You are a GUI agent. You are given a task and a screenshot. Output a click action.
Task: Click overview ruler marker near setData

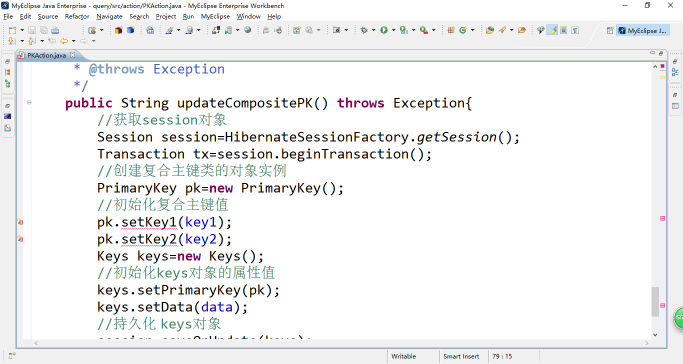point(663,306)
